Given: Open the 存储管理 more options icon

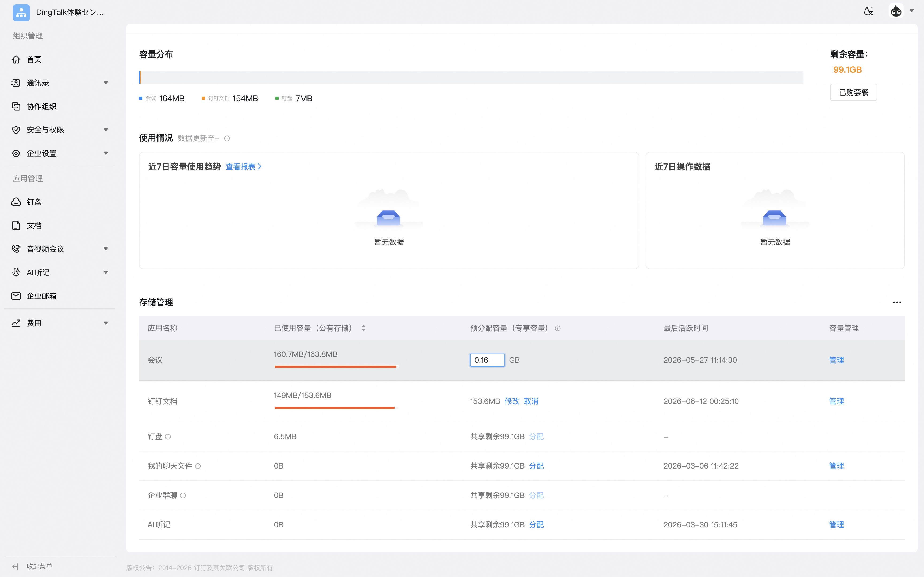Looking at the screenshot, I should click(x=897, y=302).
